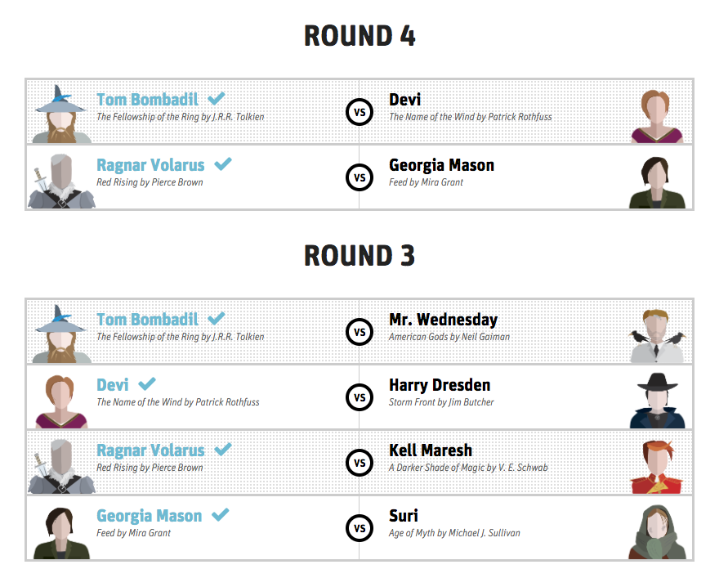Click the Georgia Mason name in Round 4

[x=441, y=165]
